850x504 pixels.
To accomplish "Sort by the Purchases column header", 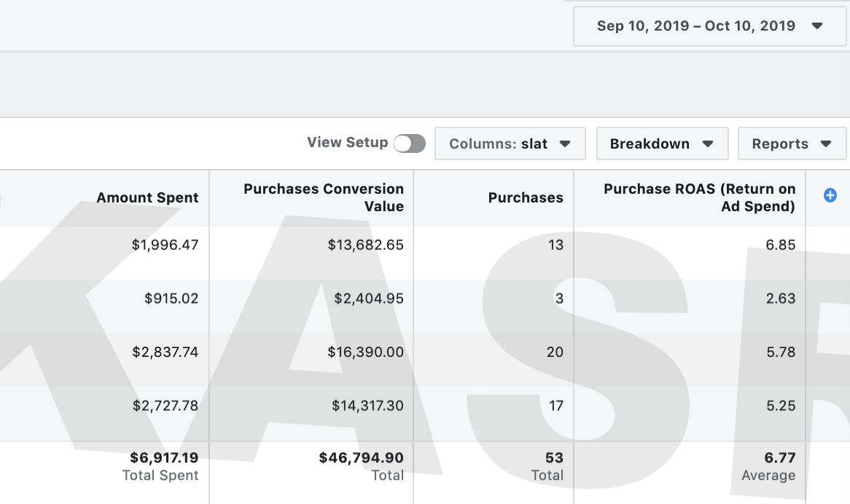I will 525,197.
